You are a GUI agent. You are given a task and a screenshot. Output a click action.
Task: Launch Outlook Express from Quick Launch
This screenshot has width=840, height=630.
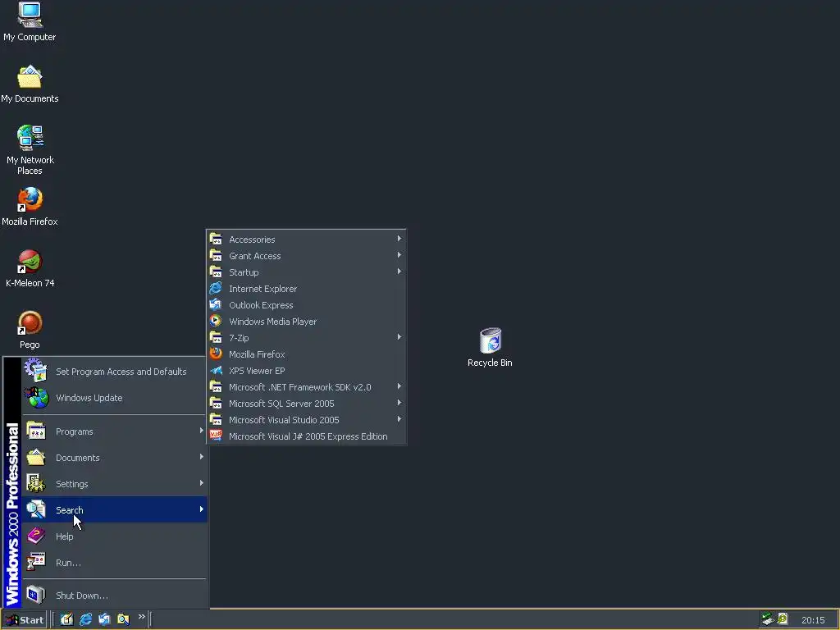104,619
